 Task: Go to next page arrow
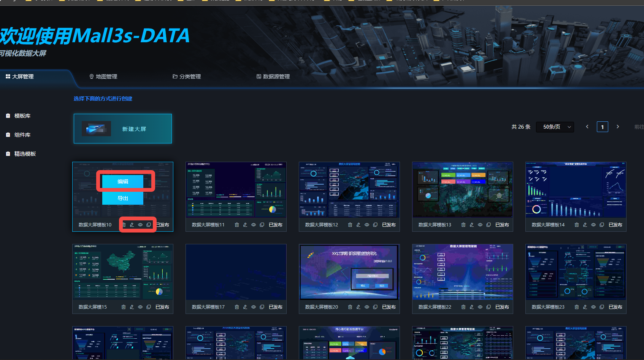pyautogui.click(x=618, y=127)
